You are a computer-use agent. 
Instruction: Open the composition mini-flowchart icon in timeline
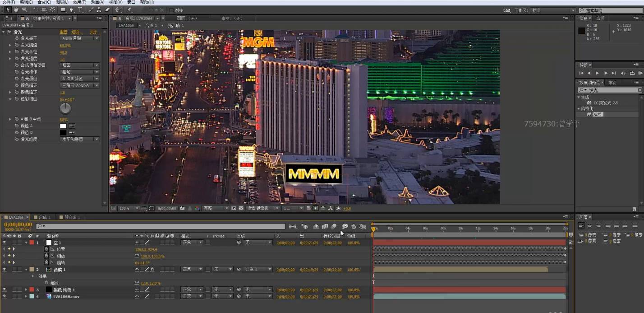click(293, 226)
